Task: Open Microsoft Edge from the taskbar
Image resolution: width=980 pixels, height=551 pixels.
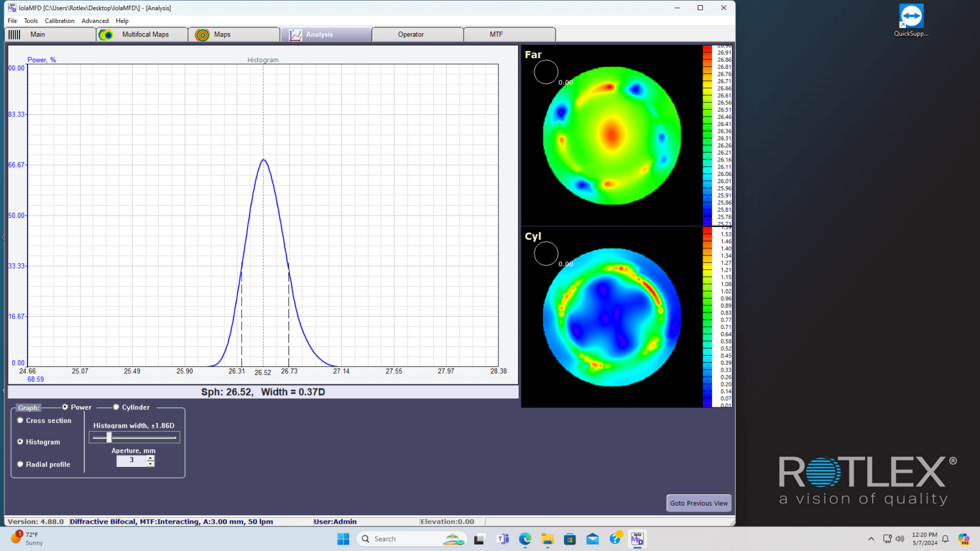Action: [x=525, y=539]
